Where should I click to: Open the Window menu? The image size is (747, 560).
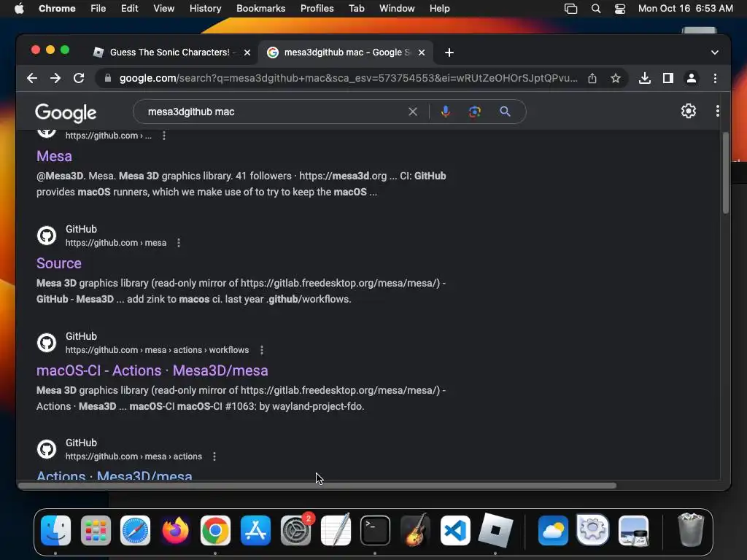(397, 9)
